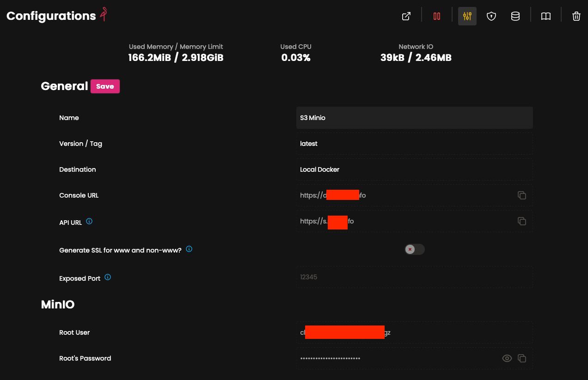Click the Network IO 39kB / 2.46MB value

[x=416, y=58]
